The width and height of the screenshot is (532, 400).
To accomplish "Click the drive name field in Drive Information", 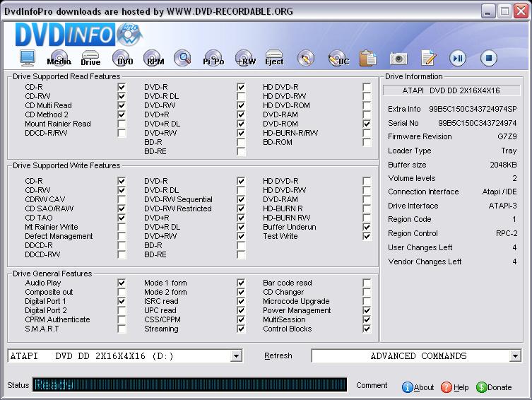I will click(x=451, y=90).
